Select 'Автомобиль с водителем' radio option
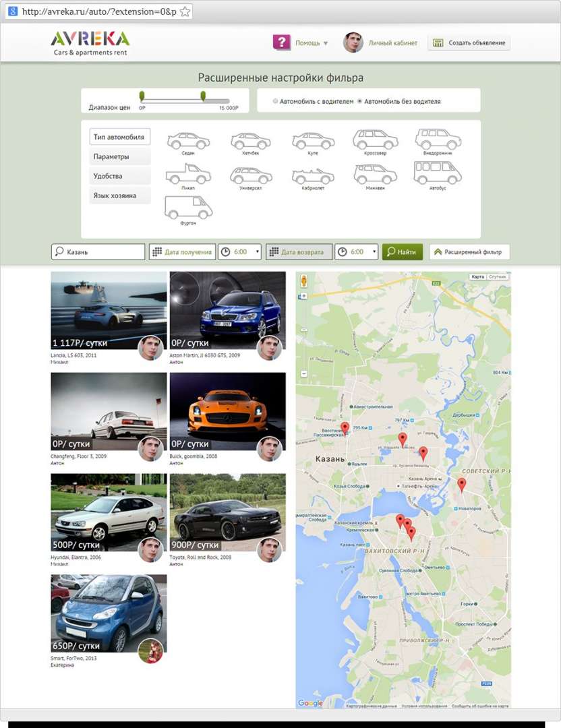561x728 pixels. 275,100
